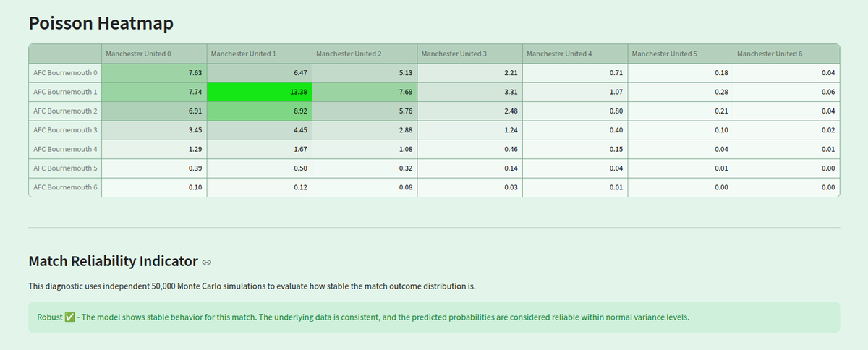Click the heatmap cell with value 2.21
Image resolution: width=868 pixels, height=350 pixels.
pos(470,73)
